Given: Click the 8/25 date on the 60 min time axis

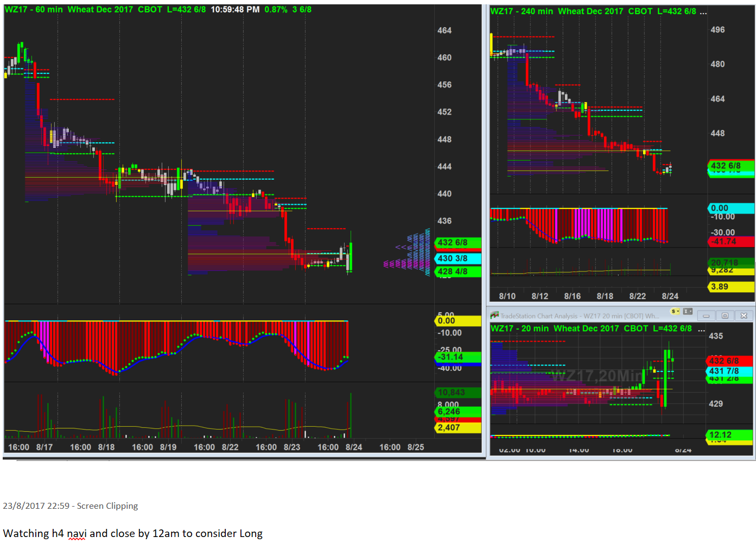Looking at the screenshot, I should [x=416, y=447].
